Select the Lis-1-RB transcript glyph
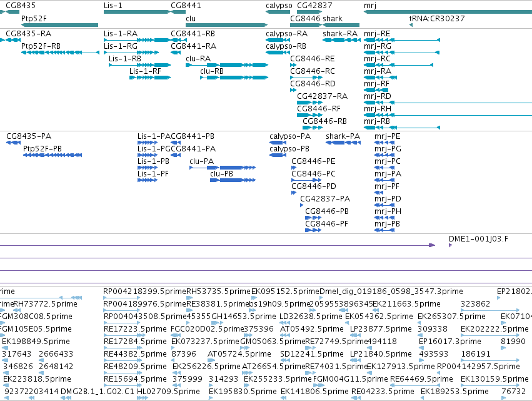 (x=140, y=65)
